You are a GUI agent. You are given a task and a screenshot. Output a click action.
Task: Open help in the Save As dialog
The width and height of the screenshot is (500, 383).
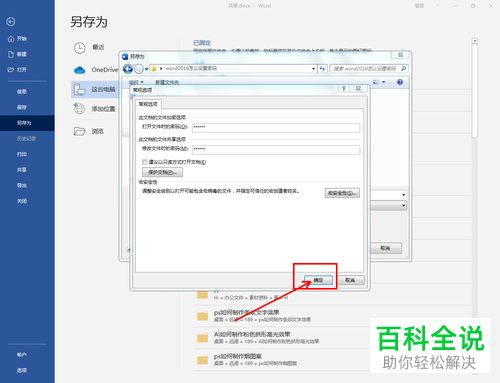pos(400,82)
